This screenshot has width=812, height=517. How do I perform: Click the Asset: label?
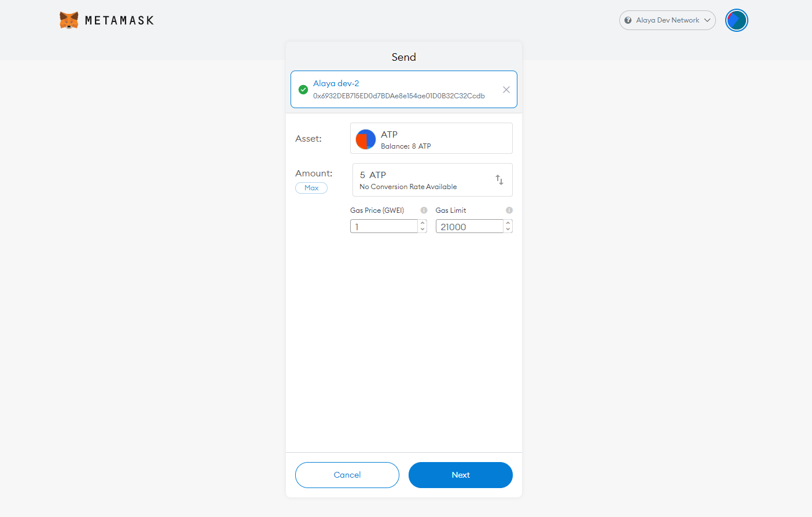[308, 139]
